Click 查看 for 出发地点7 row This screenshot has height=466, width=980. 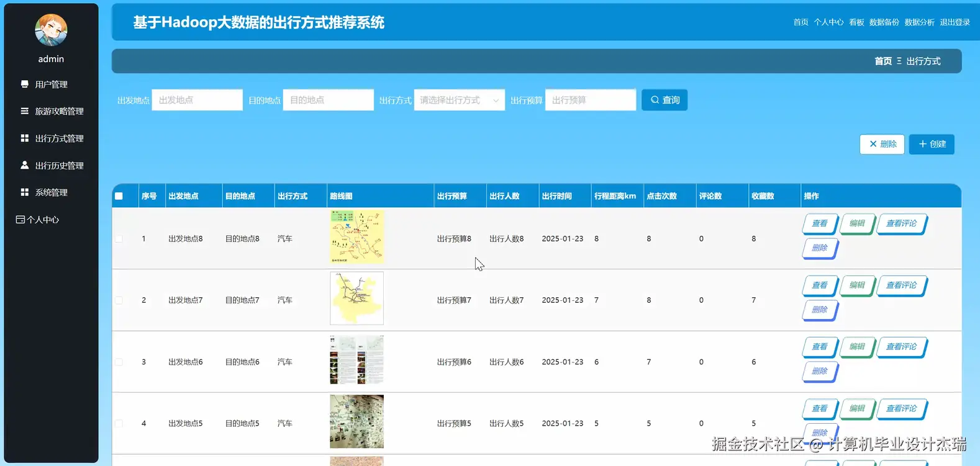tap(820, 285)
